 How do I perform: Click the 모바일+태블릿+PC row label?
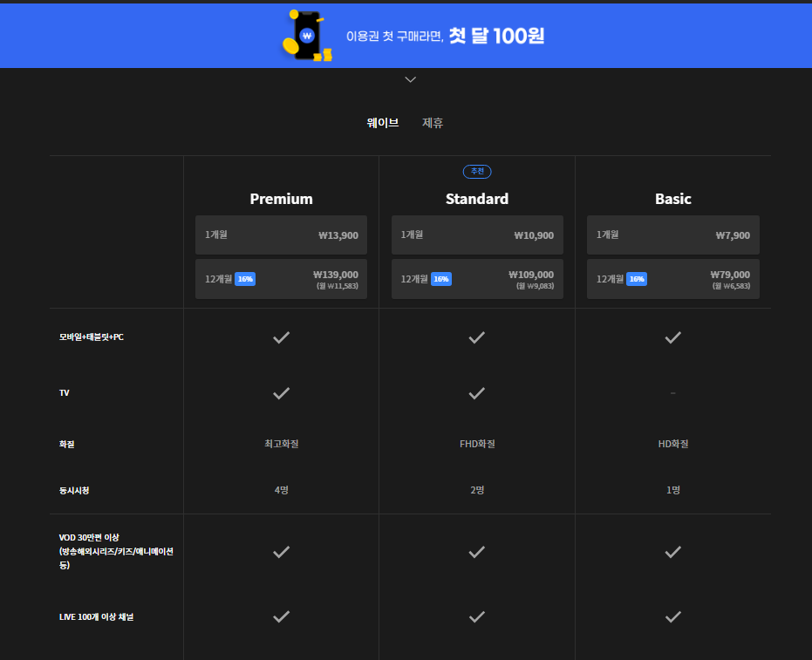click(91, 337)
